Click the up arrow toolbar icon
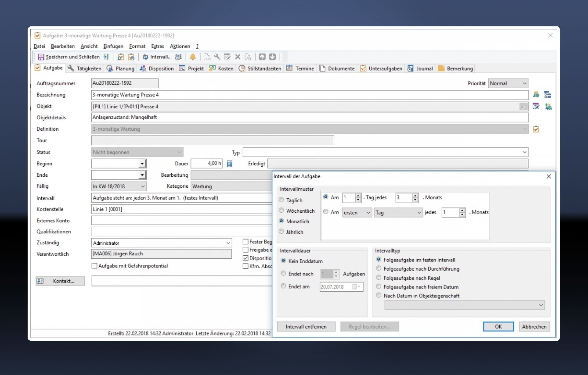This screenshot has height=375, width=588. (262, 57)
